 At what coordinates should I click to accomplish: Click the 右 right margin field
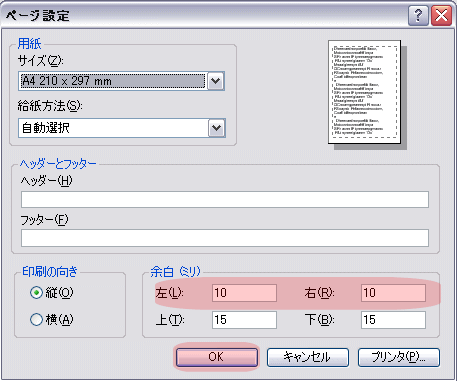click(x=393, y=293)
